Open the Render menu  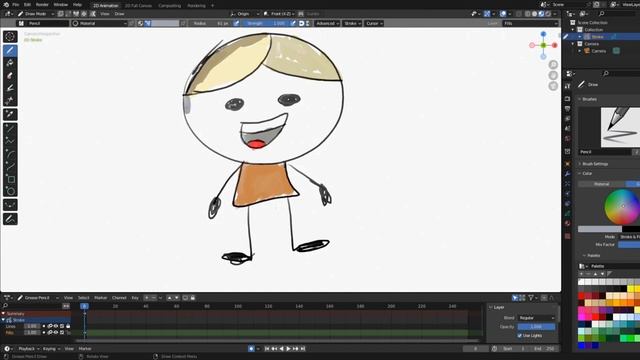[42, 4]
